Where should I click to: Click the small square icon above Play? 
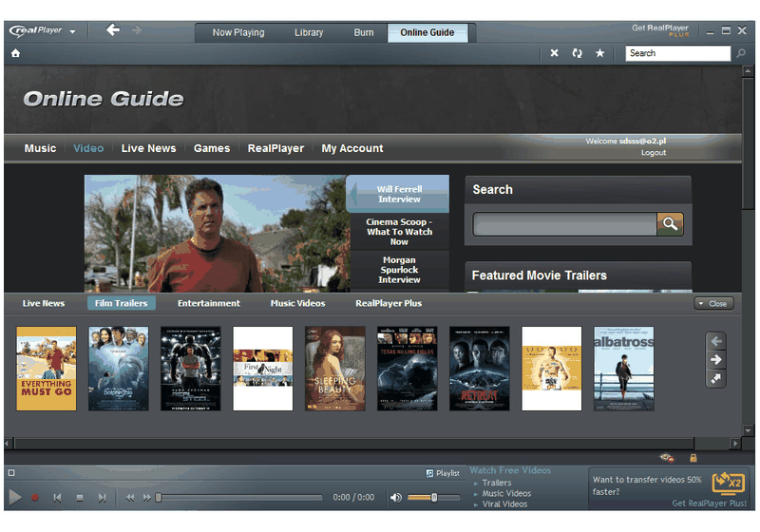coord(11,473)
